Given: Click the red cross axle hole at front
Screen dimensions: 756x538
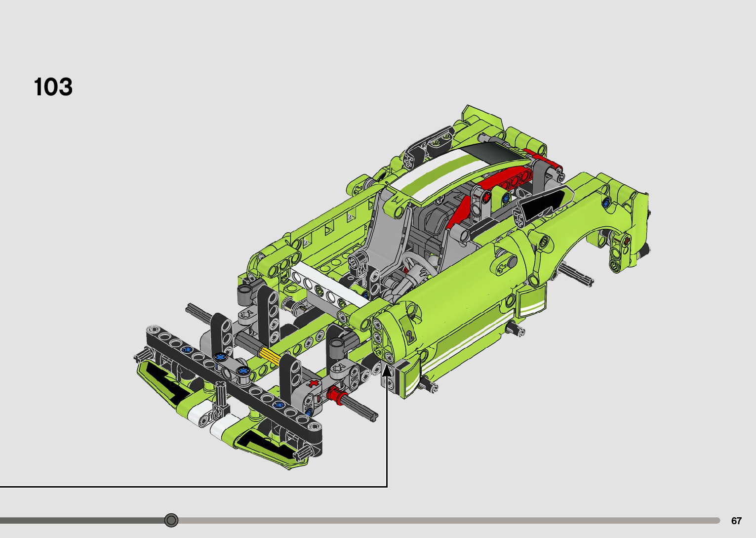Looking at the screenshot, I should (312, 383).
